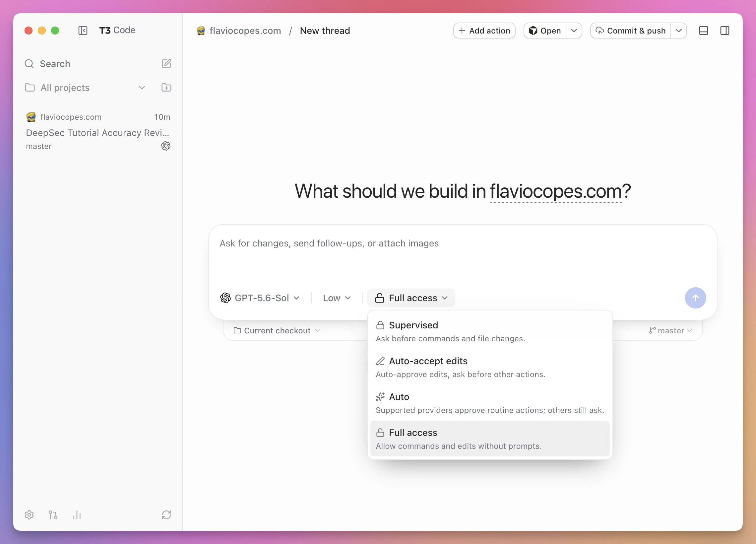Expand the Commit & push dropdown arrow
This screenshot has width=756, height=544.
pyautogui.click(x=678, y=31)
